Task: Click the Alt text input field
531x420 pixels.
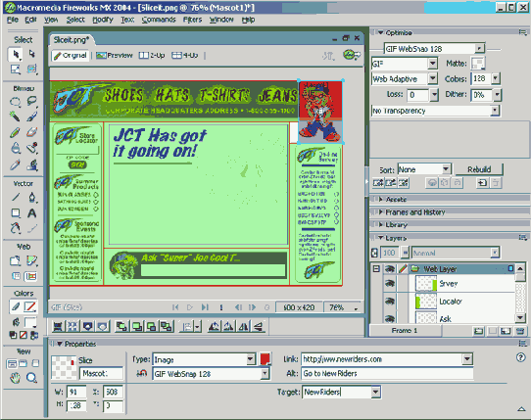Action: tap(387, 374)
